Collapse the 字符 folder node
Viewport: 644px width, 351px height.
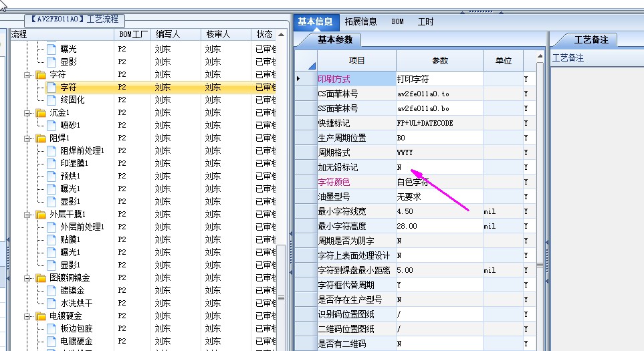tap(27, 75)
